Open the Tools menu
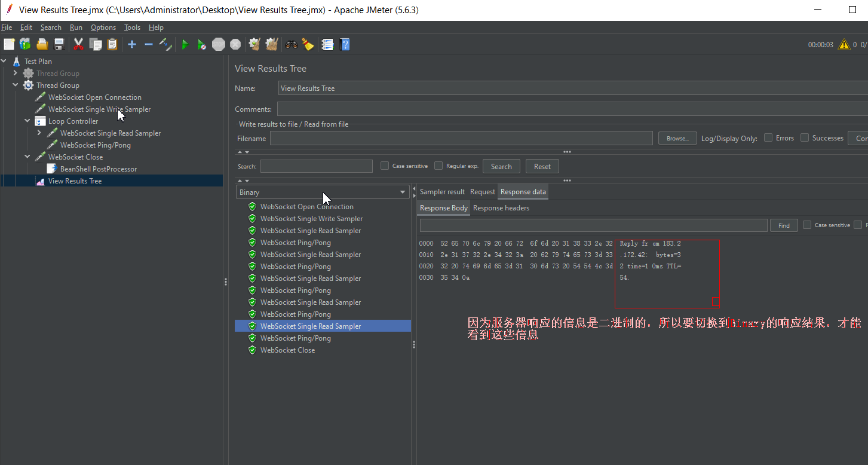The width and height of the screenshot is (868, 465). click(132, 27)
